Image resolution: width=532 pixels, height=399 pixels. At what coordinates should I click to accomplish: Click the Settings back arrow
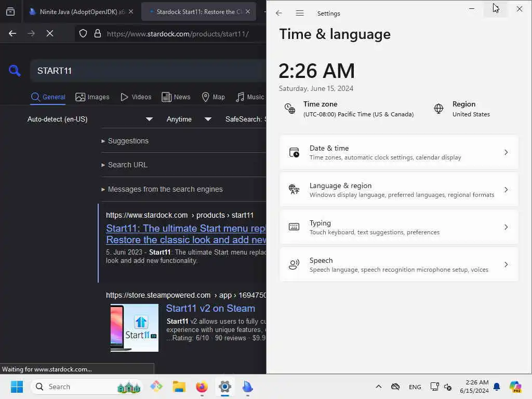pyautogui.click(x=279, y=13)
